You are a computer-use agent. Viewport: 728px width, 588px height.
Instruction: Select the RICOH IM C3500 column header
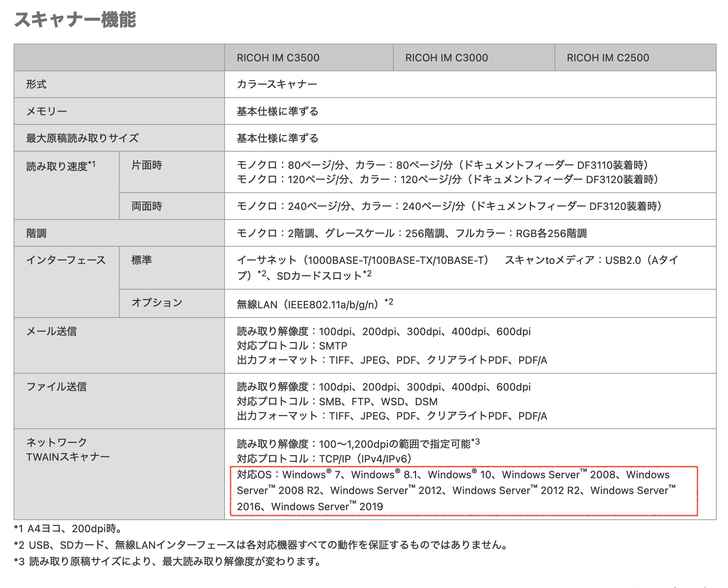tap(278, 58)
